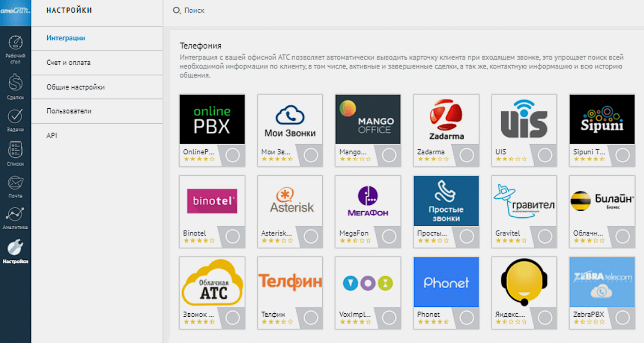Open the Mango Office logo tile
Image resolution: width=644 pixels, height=343 pixels.
pos(368,119)
